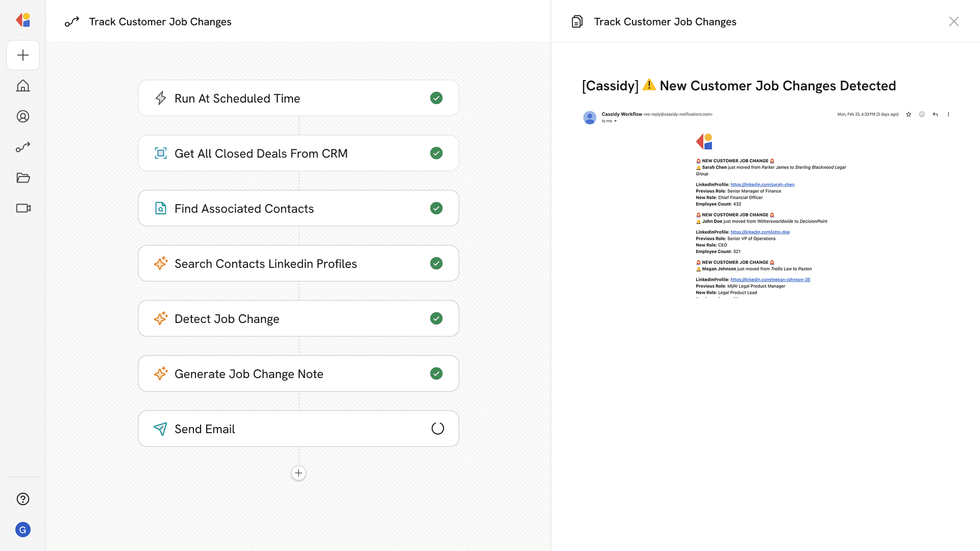
Task: Open the profile/assistants sidebar icon
Action: coord(23,116)
